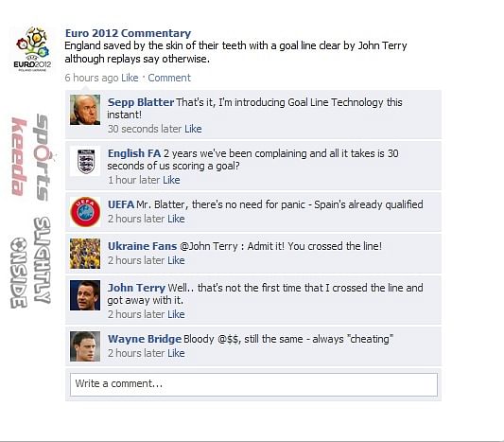Click Wayne Bridge's profile photo
Screen dimensions: 504x442
click(85, 346)
